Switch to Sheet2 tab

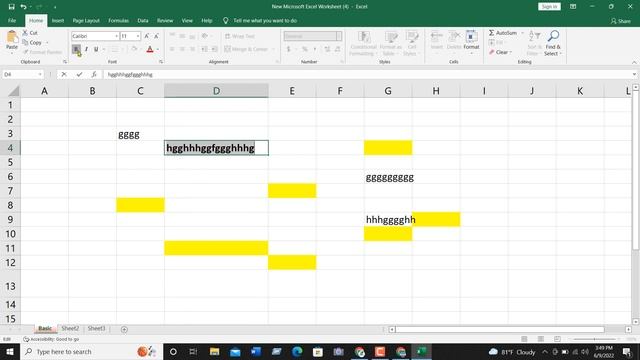[70, 329]
